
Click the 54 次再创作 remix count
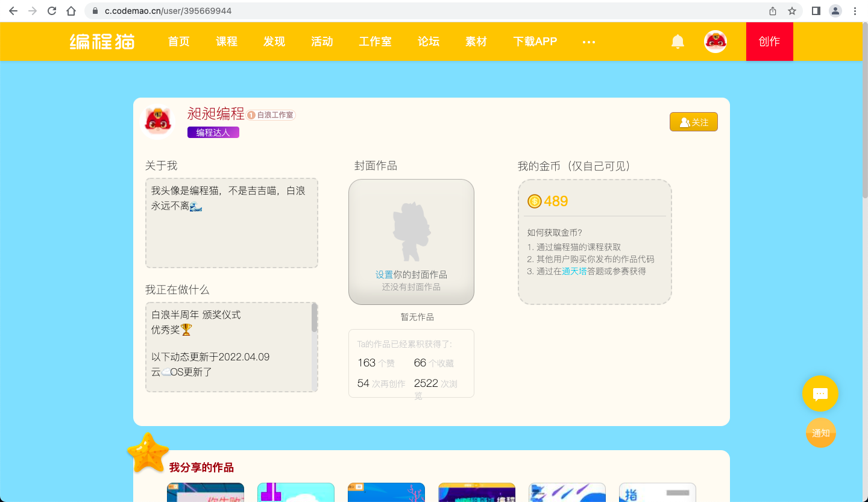pyautogui.click(x=382, y=383)
